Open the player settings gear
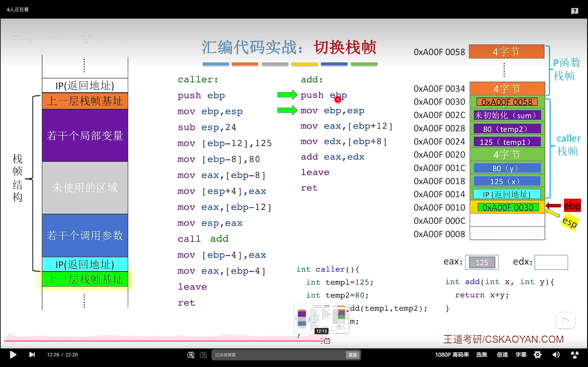588x367 pixels. coord(537,355)
